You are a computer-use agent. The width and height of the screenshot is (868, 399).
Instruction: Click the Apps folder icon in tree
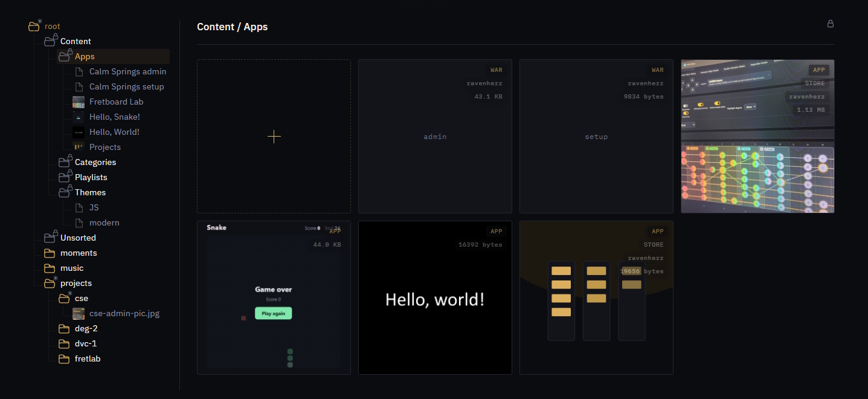click(65, 56)
